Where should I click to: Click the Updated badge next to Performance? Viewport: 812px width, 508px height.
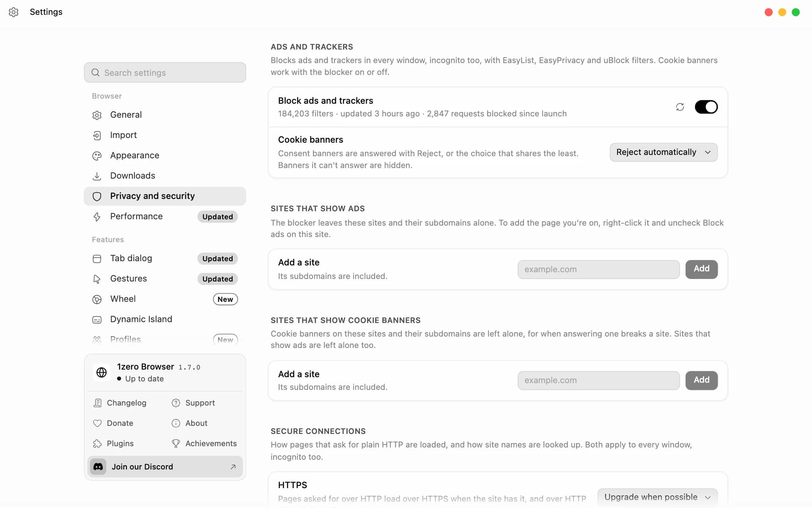(217, 217)
